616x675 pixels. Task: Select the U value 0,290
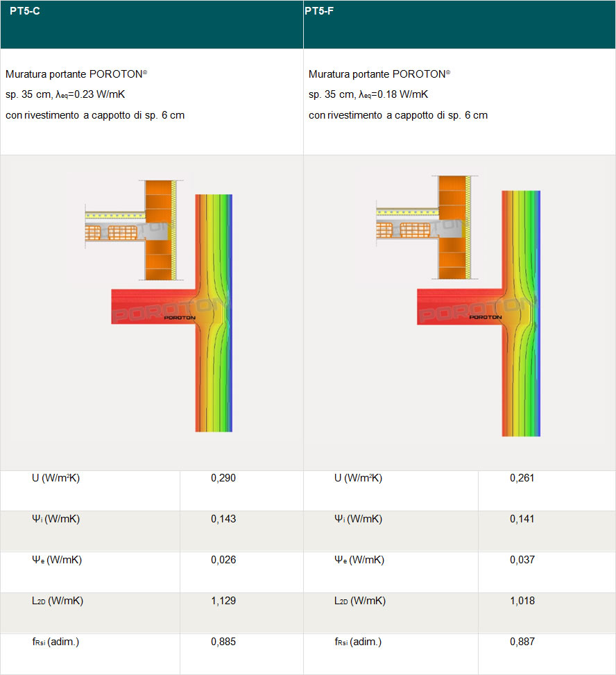tap(223, 478)
